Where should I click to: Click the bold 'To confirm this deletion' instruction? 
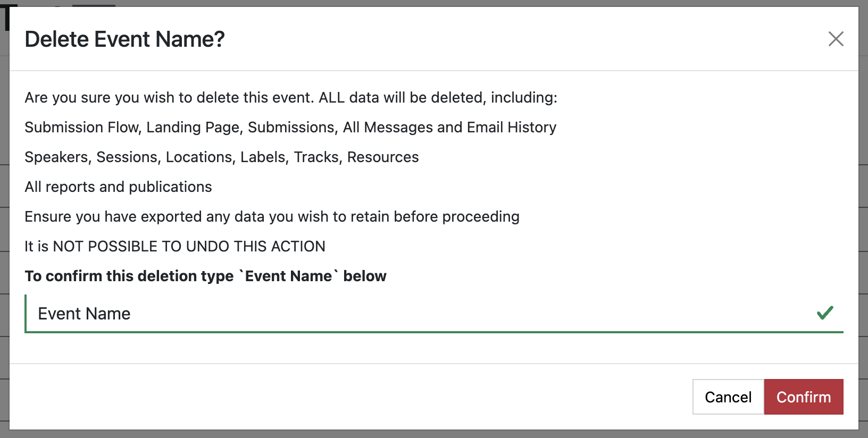point(129,276)
